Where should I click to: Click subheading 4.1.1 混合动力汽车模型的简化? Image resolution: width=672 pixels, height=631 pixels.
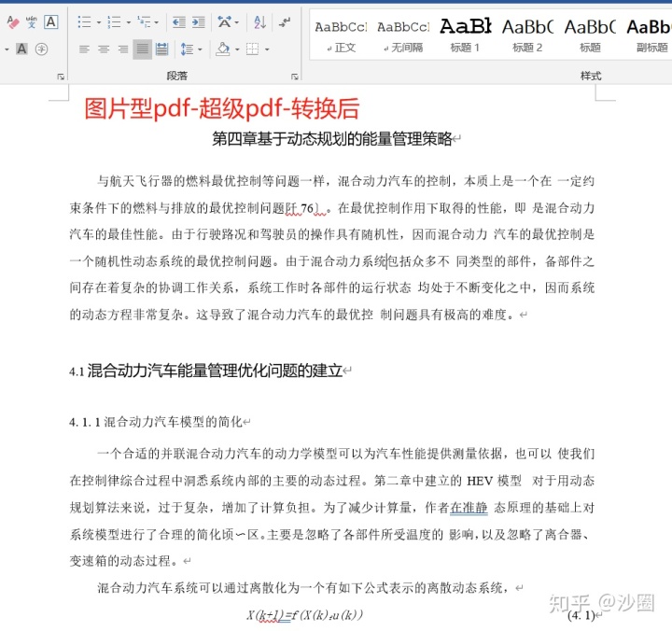(156, 422)
